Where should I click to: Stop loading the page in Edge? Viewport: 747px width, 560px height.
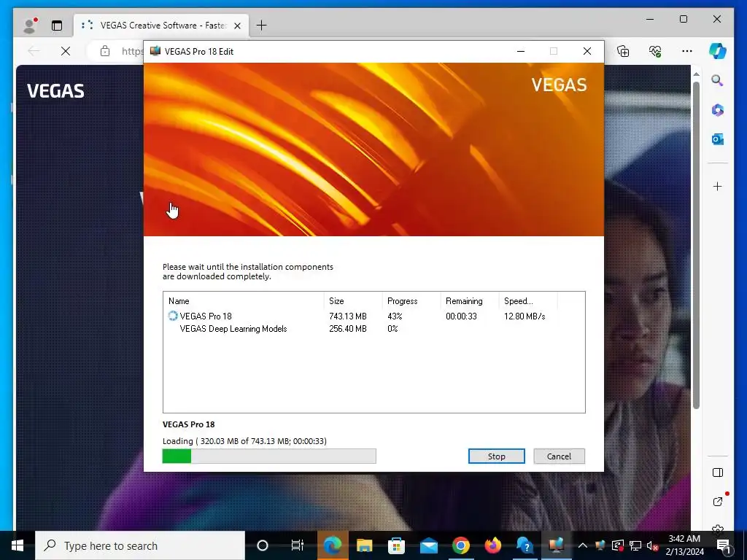point(66,51)
